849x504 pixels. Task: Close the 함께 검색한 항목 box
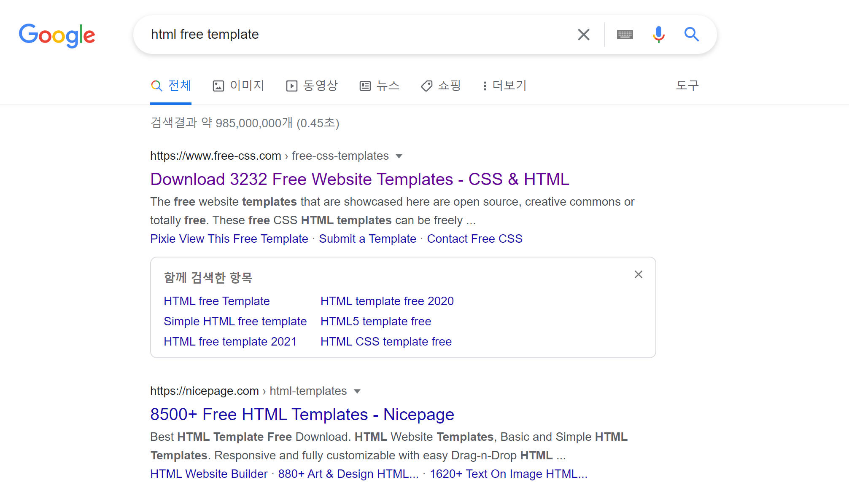(x=639, y=275)
